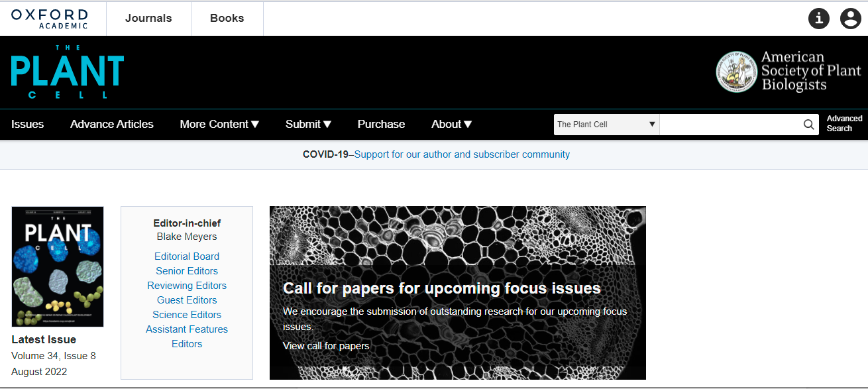
Task: Click the View call for papers link
Action: point(326,346)
